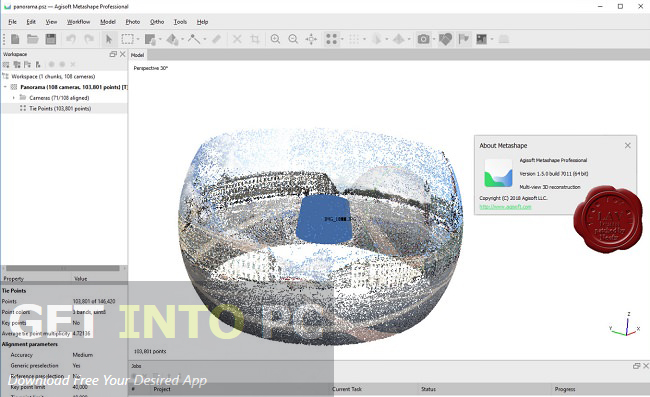Toggle the Model display mode
The height and width of the screenshot is (397, 650).
pyautogui.click(x=376, y=39)
